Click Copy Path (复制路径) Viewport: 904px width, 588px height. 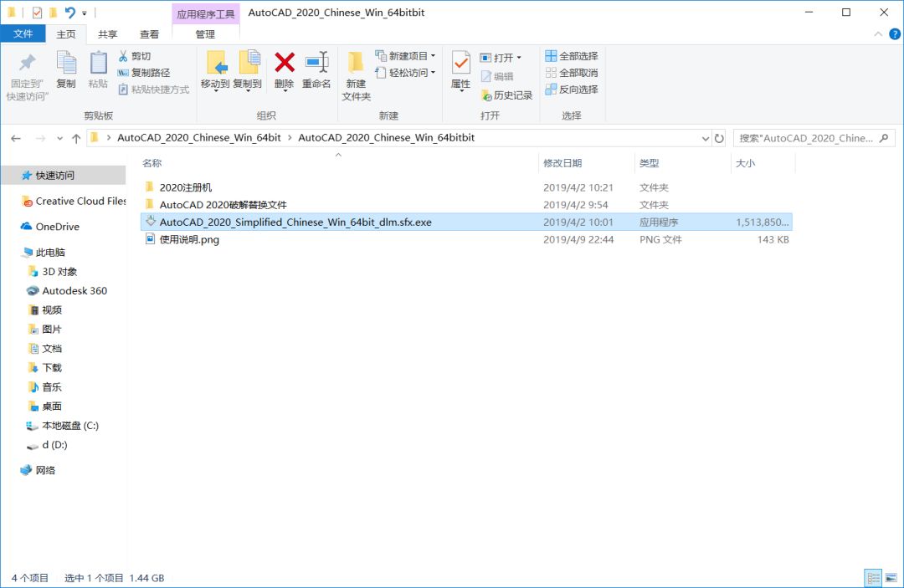click(144, 73)
